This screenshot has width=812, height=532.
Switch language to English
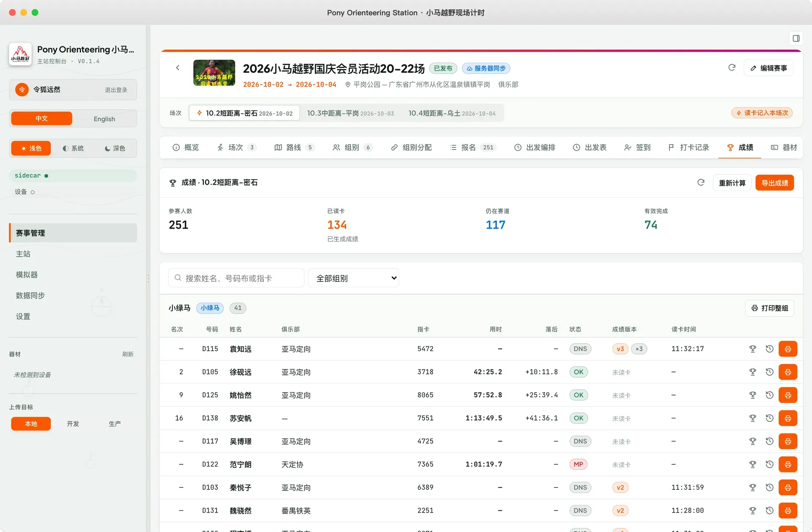click(104, 119)
